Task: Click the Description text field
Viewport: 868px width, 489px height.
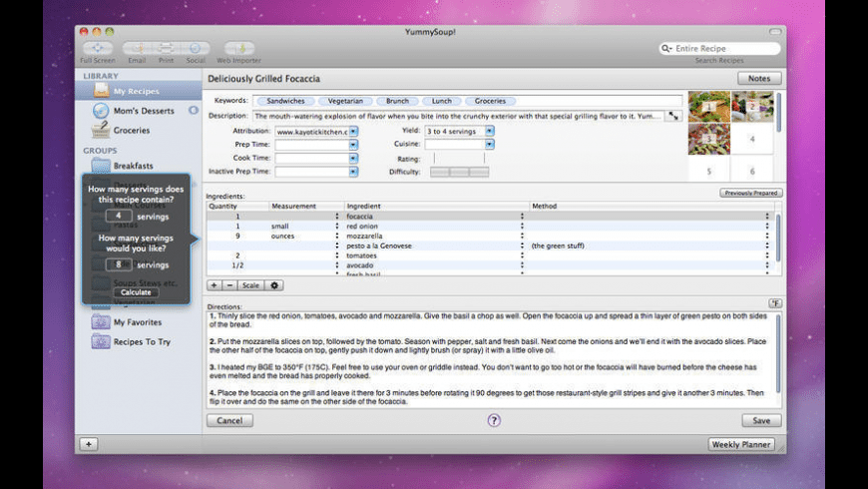Action: [x=458, y=117]
